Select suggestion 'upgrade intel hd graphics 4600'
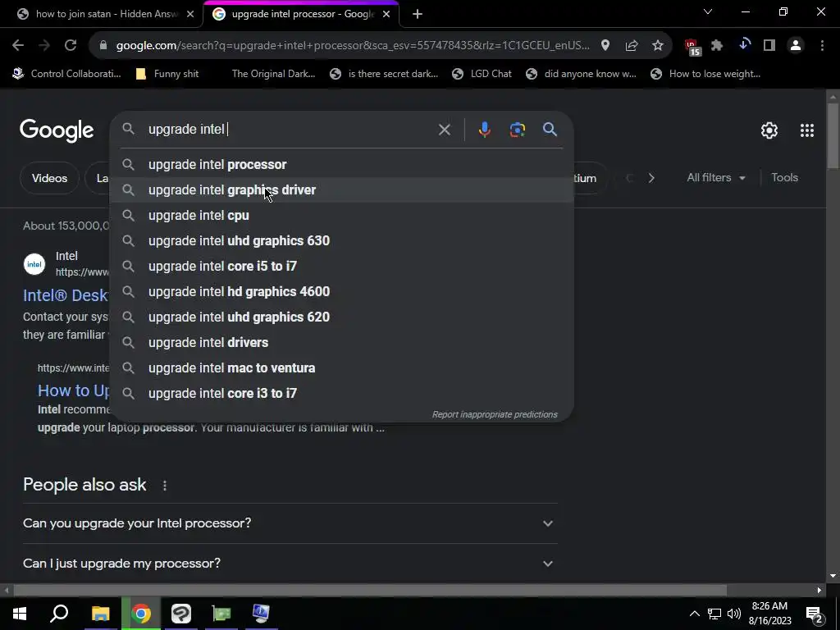The height and width of the screenshot is (630, 840). 342,291
